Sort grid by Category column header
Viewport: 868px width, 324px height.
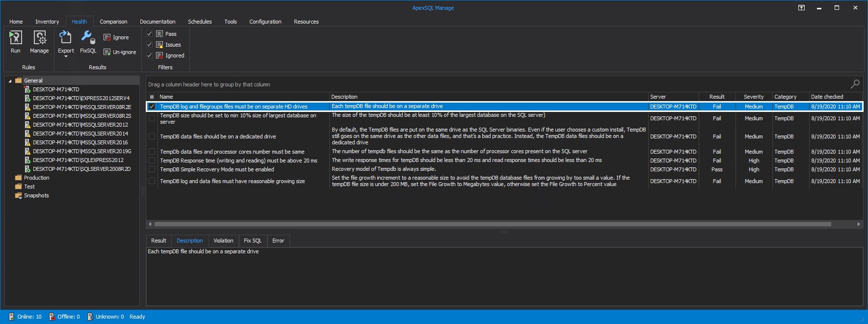(x=790, y=97)
